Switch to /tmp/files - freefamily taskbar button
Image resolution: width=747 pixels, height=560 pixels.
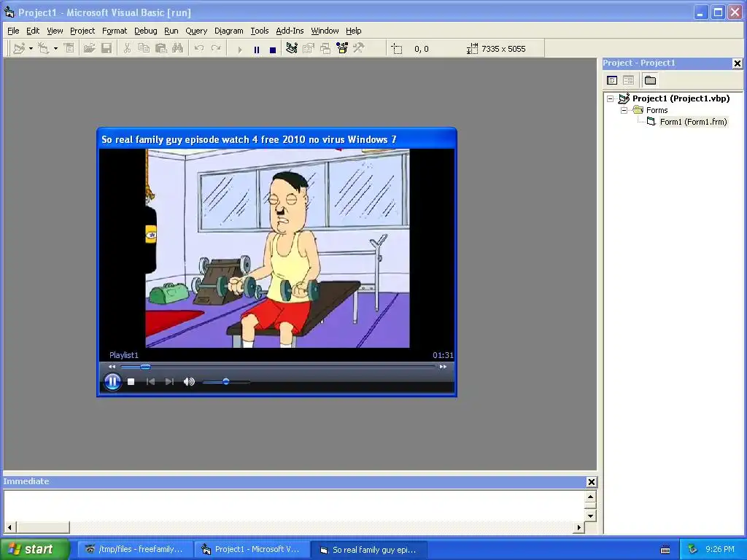[x=135, y=550]
